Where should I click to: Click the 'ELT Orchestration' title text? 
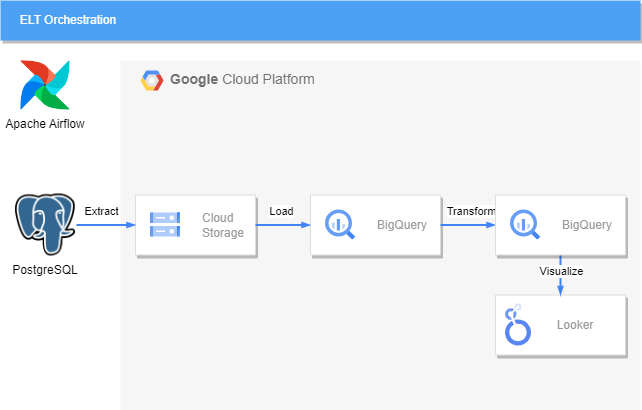tap(68, 20)
